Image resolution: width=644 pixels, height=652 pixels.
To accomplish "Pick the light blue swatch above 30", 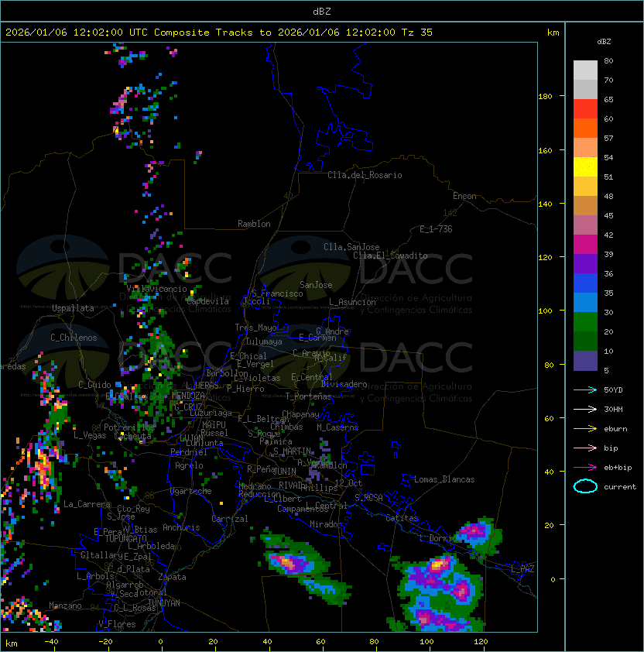I will pos(585,303).
